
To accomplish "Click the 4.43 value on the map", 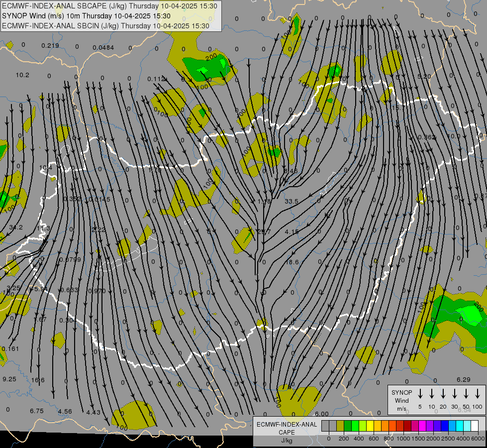I will [94, 412].
